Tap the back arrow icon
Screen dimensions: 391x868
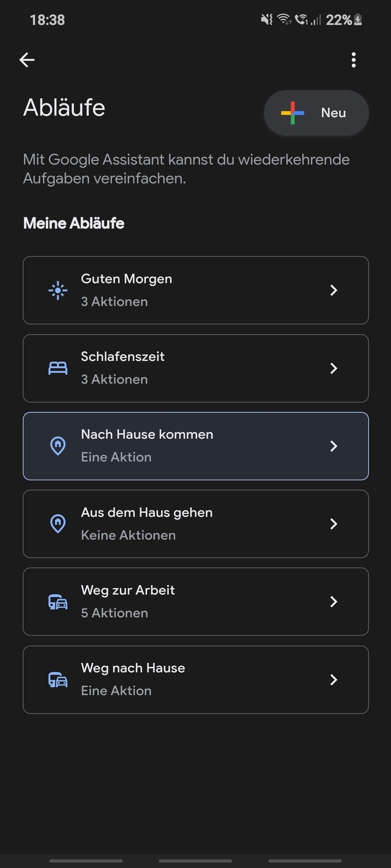tap(27, 60)
